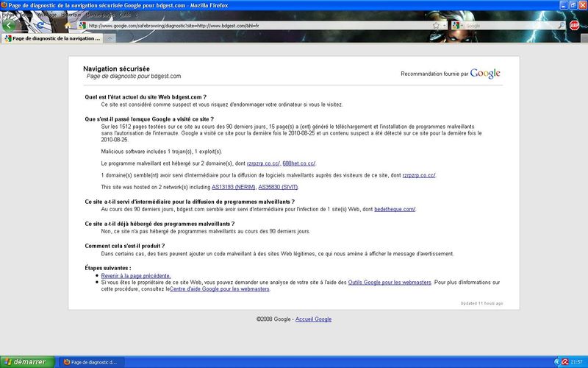Open the new tab button beside the tab
The height and width of the screenshot is (368, 588).
tap(107, 38)
